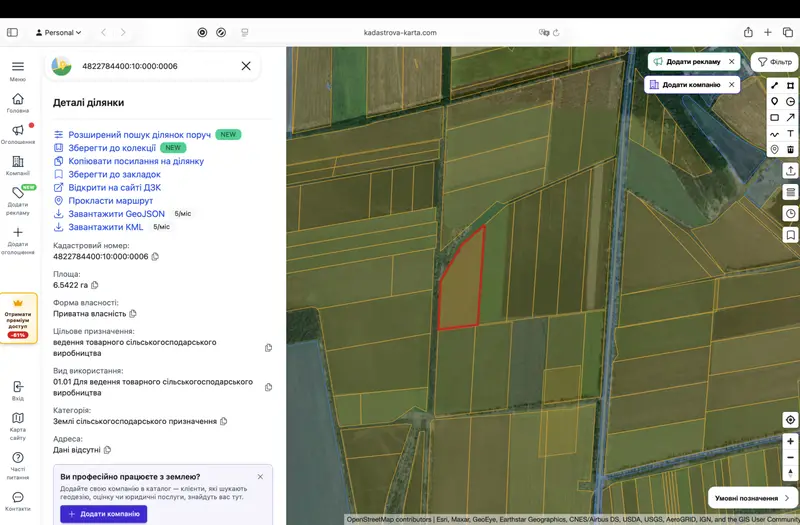The image size is (800, 525).
Task: Click the locate me target button
Action: [x=790, y=420]
